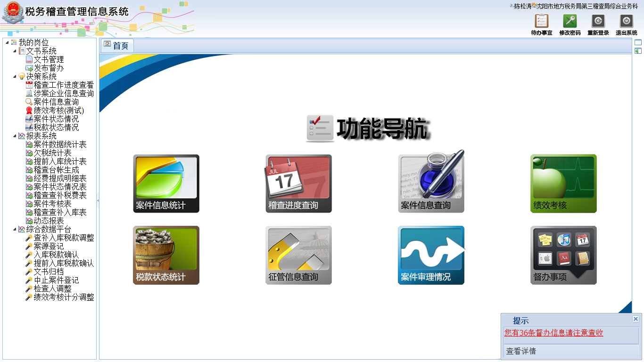This screenshot has width=644, height=362.
Task: Collapse the 决策系统 tree node
Action: pos(14,77)
